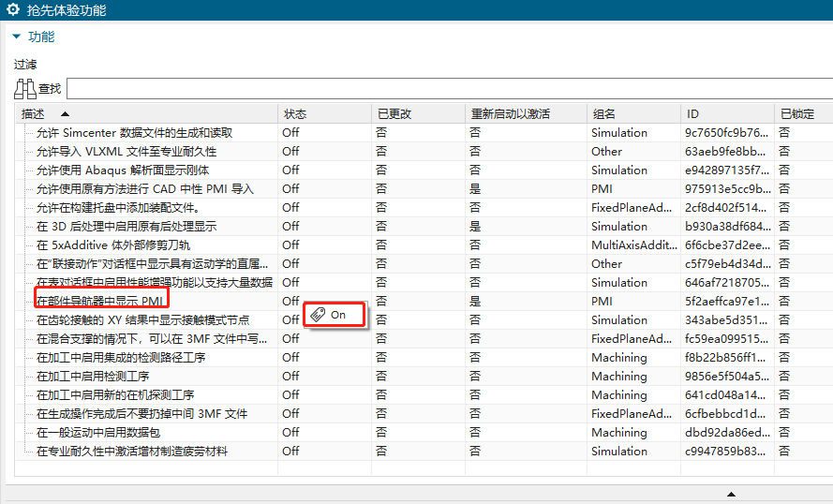
Task: Click ID cell dbd92da86ed...
Action: pos(727,432)
